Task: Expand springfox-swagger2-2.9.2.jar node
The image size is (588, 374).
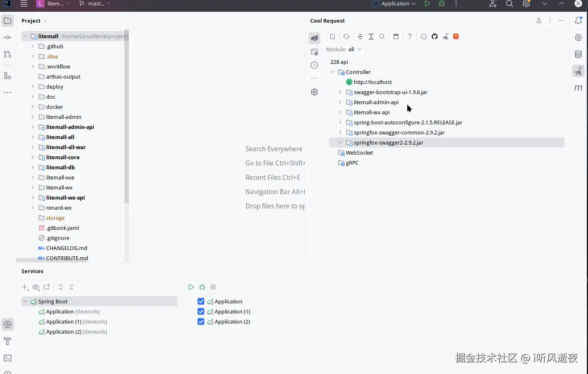Action: tap(340, 142)
